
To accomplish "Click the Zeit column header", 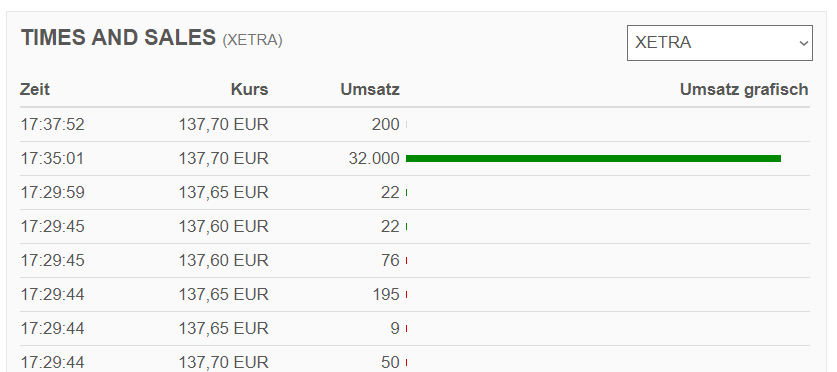I will (x=35, y=89).
